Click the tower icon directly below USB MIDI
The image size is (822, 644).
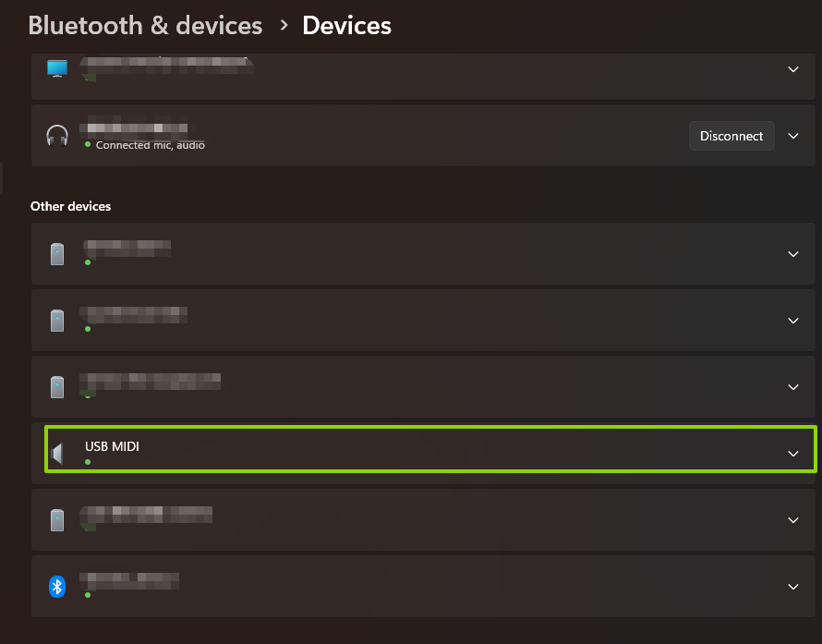pyautogui.click(x=57, y=520)
